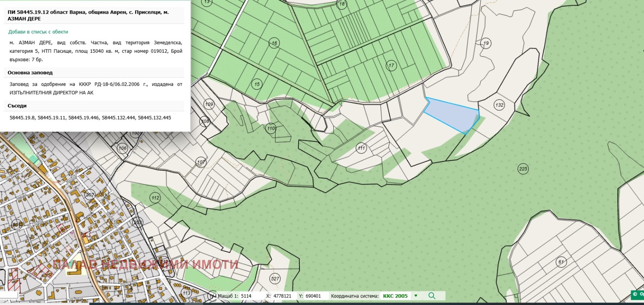Viewport: 644px width, 305px height.
Task: Click the scale value 5114 field
Action: (246, 296)
